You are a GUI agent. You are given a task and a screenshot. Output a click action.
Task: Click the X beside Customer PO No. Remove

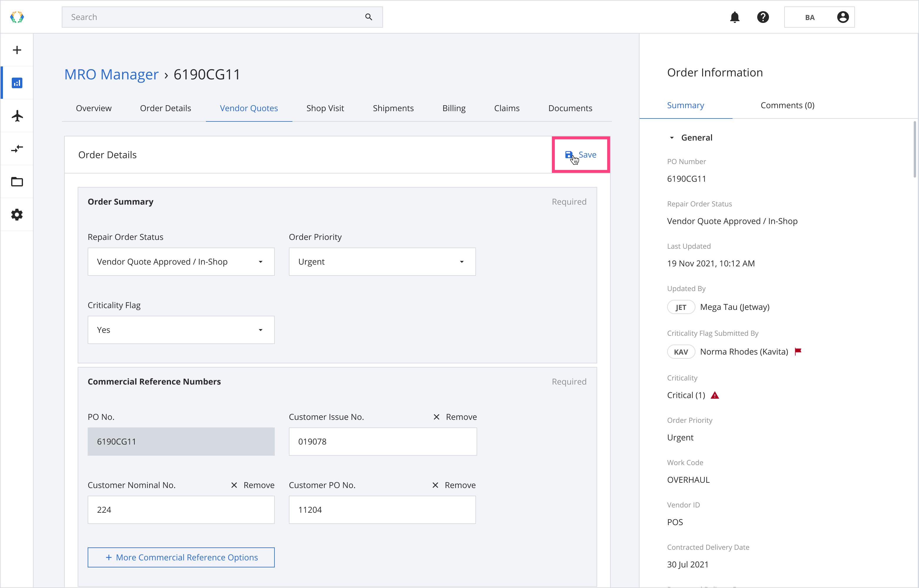tap(435, 485)
